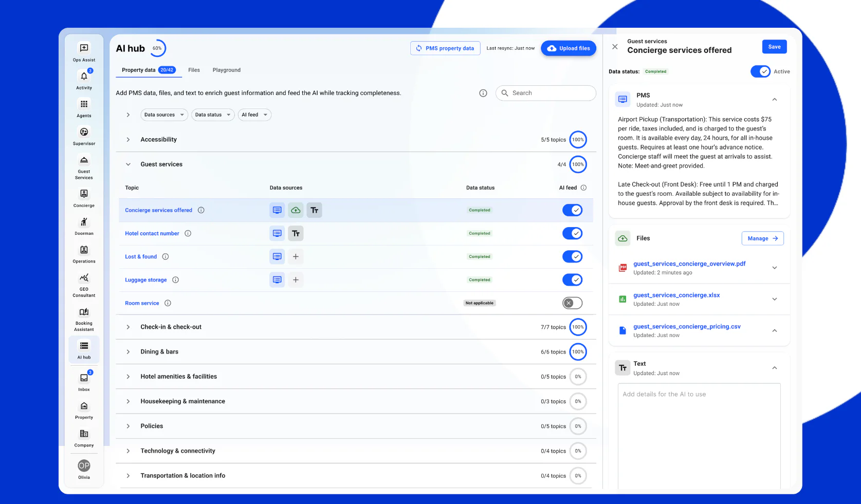Click PMS source icon for Concierge services offered
861x504 pixels.
coord(277,210)
